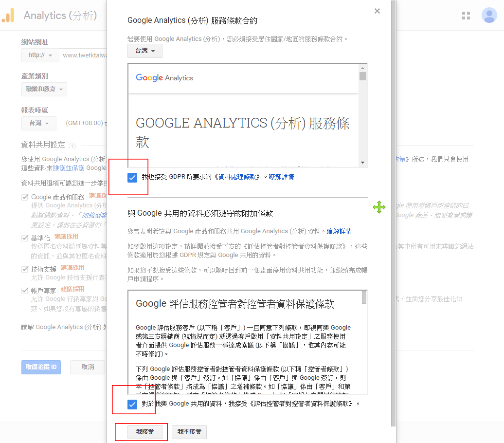
Task: Click the 報表時區 field label
Action: [35, 110]
